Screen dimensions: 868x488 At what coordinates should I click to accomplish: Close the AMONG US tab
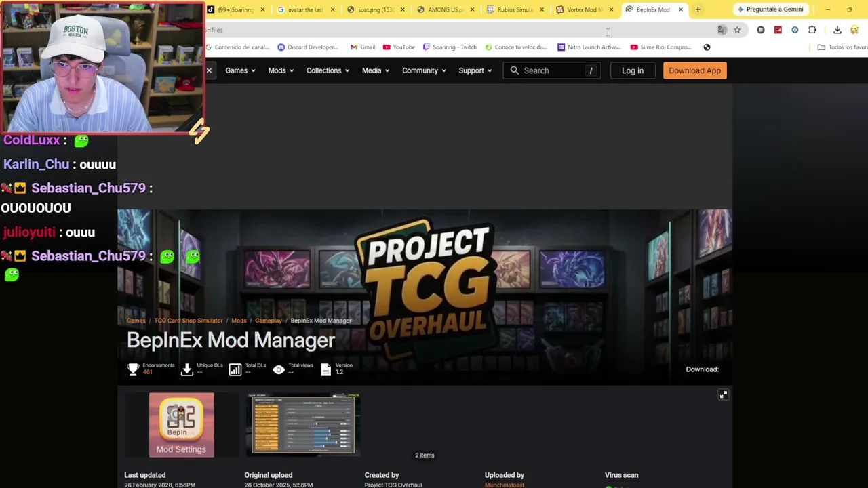pyautogui.click(x=472, y=9)
